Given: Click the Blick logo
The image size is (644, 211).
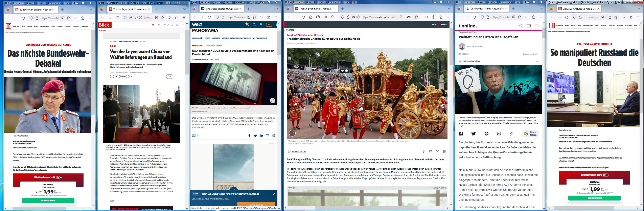Looking at the screenshot, I should coord(105,25).
